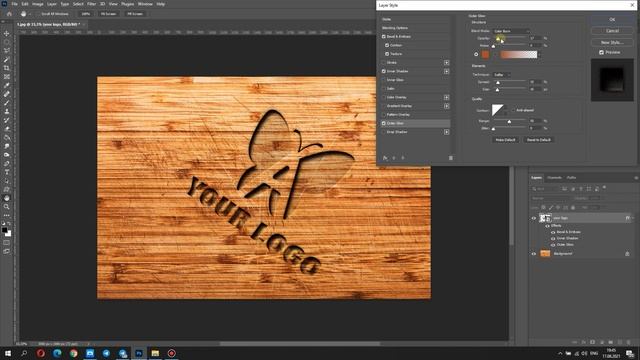Viewport: 640px width, 360px height.
Task: Click Cancel in Layer Style dialog
Action: click(x=612, y=31)
